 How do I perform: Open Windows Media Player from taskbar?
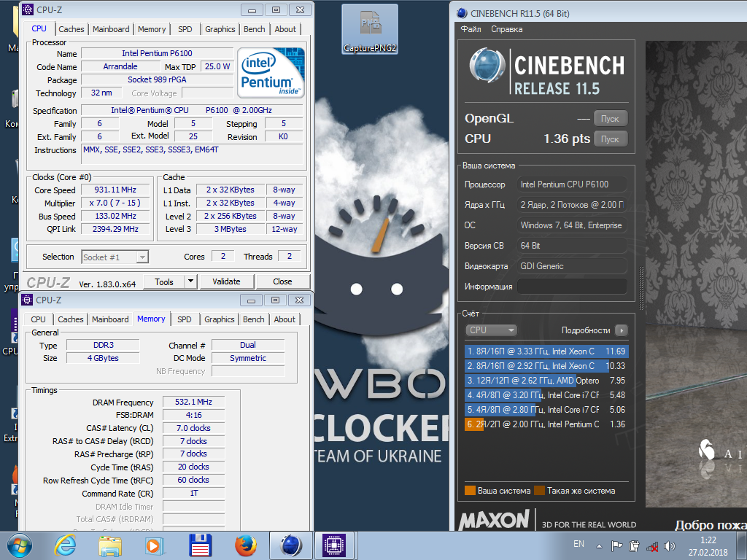(x=155, y=545)
